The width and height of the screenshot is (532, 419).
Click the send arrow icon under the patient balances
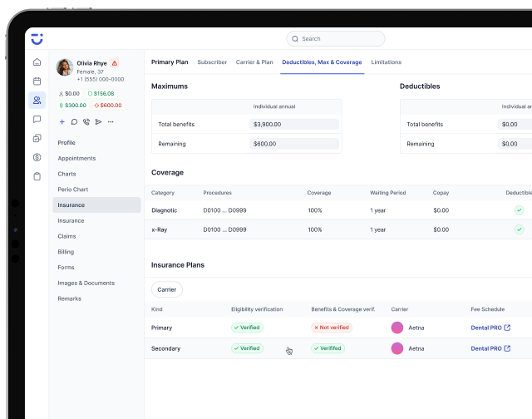(x=98, y=122)
